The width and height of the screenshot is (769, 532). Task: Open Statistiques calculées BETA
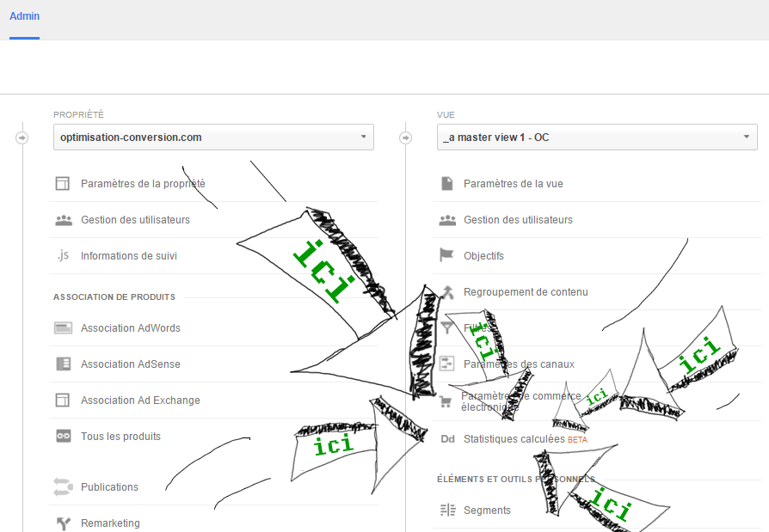pyautogui.click(x=514, y=439)
